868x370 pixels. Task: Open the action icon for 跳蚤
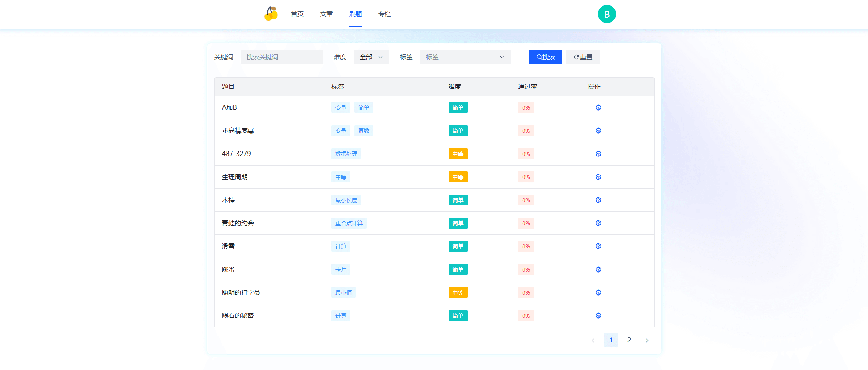(x=598, y=269)
